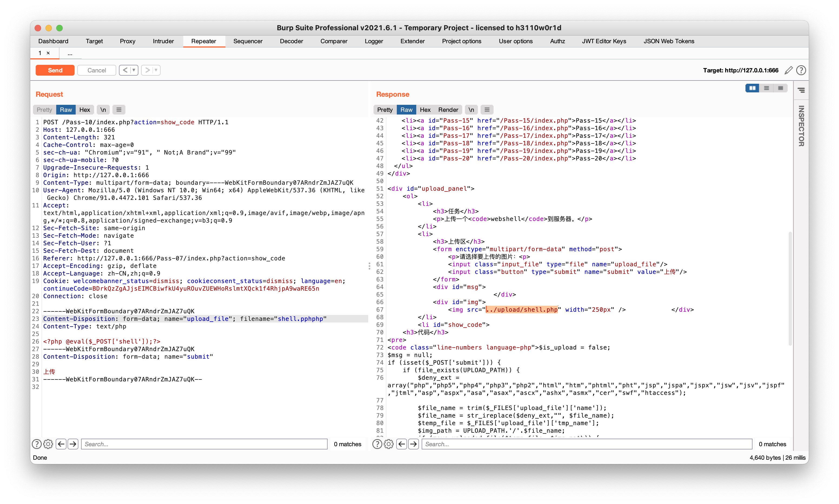Viewport: 839px width, 504px height.
Task: Click the response vertical scrollbar
Action: click(x=790, y=289)
